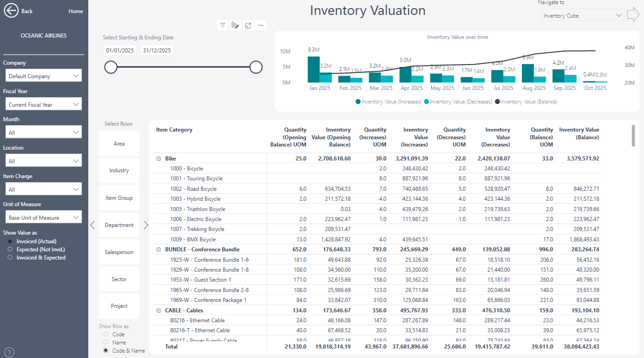Select Expected (Not Invd.) radio option
Screen dimensions: 644x358
point(10,250)
